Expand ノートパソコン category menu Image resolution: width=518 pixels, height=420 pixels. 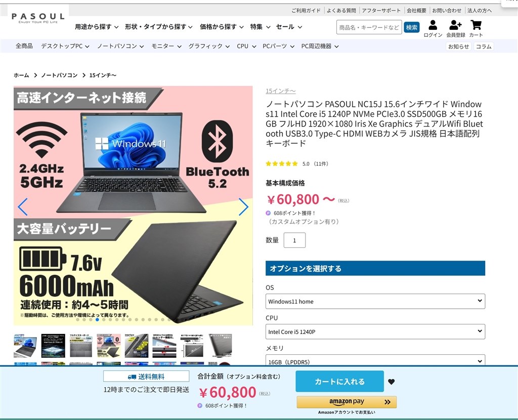(120, 46)
